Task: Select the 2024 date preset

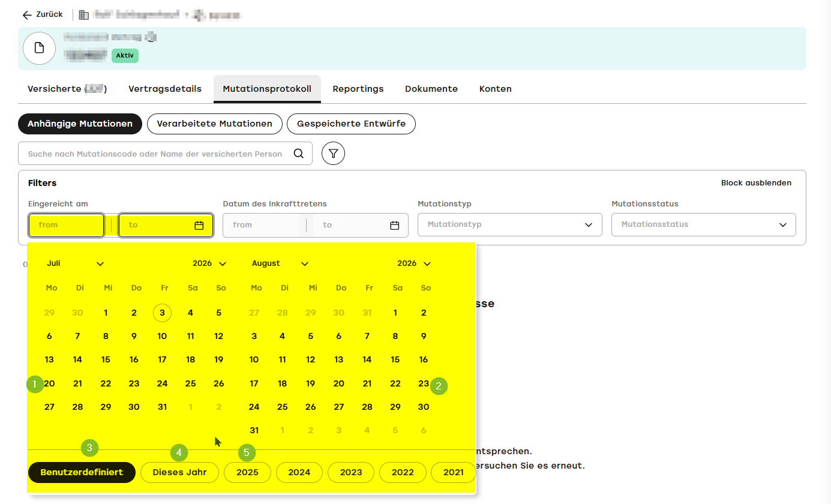Action: 299,472
